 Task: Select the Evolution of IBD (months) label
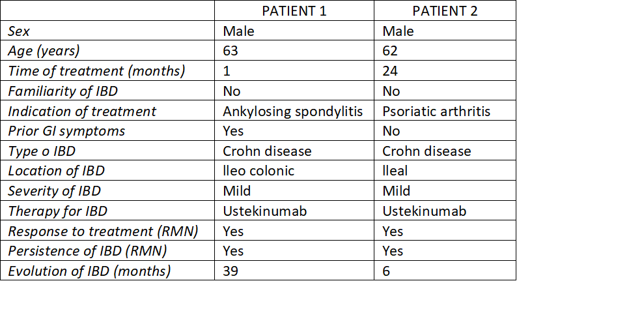click(89, 271)
